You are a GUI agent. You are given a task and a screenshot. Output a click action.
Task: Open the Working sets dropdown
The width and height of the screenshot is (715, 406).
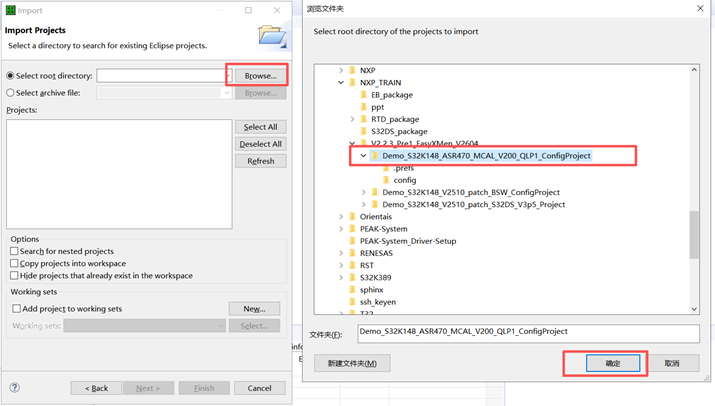(x=145, y=326)
